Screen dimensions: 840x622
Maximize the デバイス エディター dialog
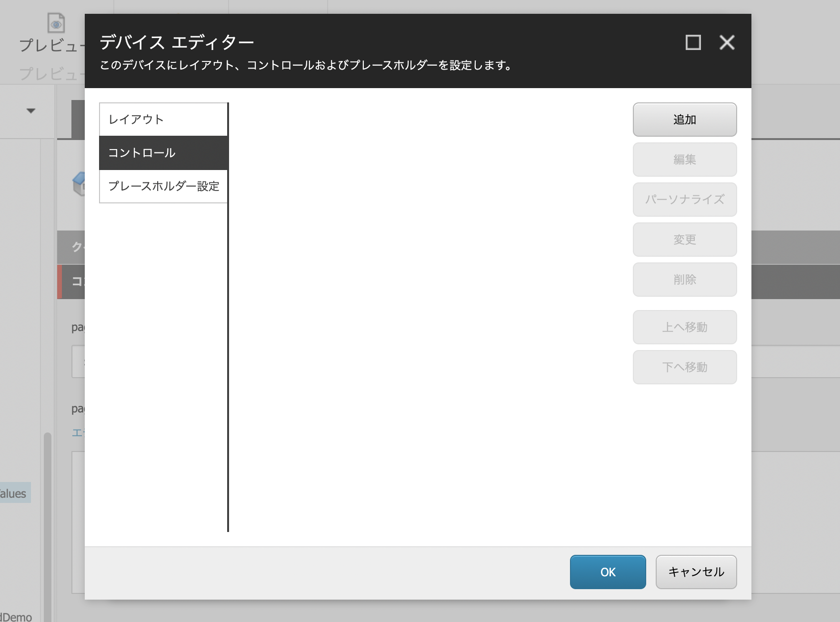[693, 42]
